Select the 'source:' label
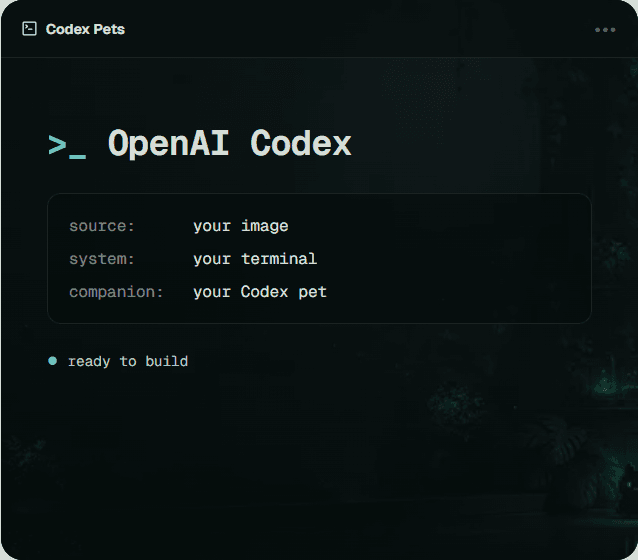This screenshot has height=560, width=638. pyautogui.click(x=102, y=226)
